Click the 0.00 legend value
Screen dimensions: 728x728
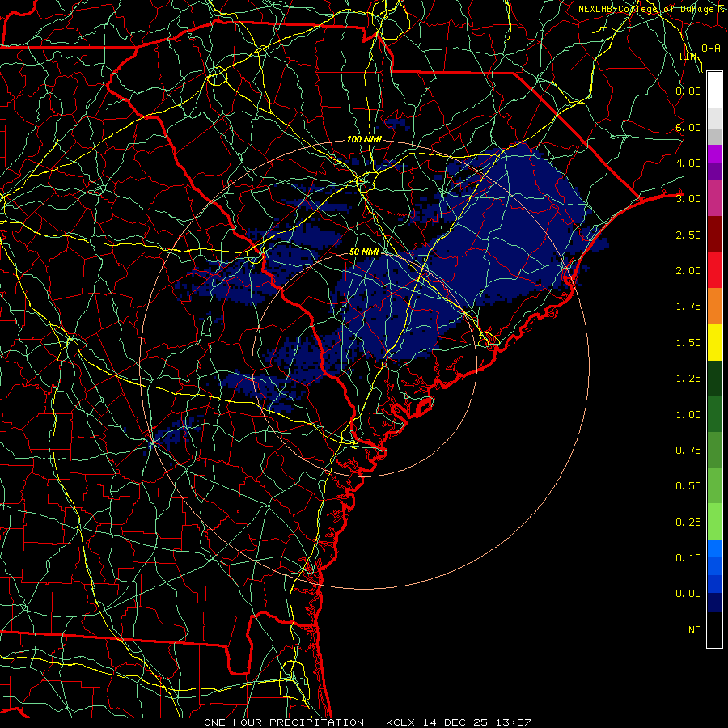(x=688, y=594)
